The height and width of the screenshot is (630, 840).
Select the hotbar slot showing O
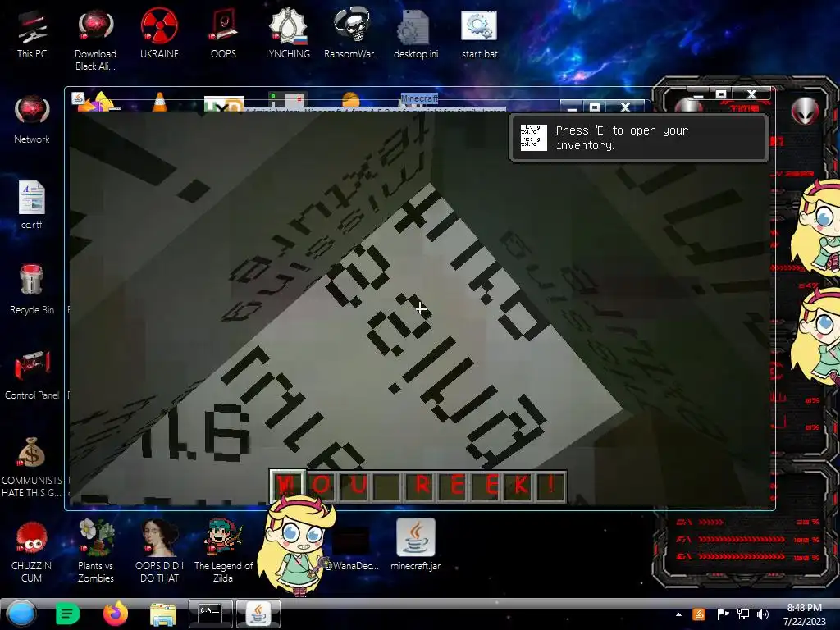click(x=321, y=486)
